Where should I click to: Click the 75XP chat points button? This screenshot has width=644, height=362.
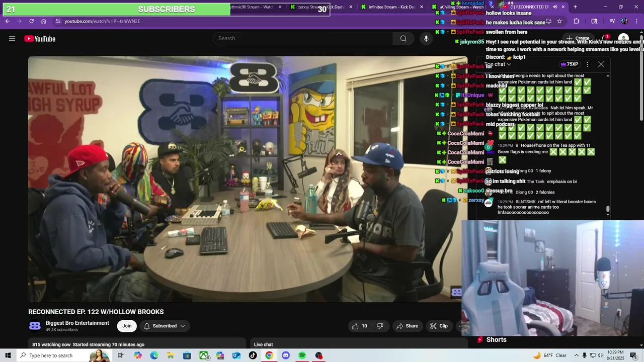(x=569, y=64)
